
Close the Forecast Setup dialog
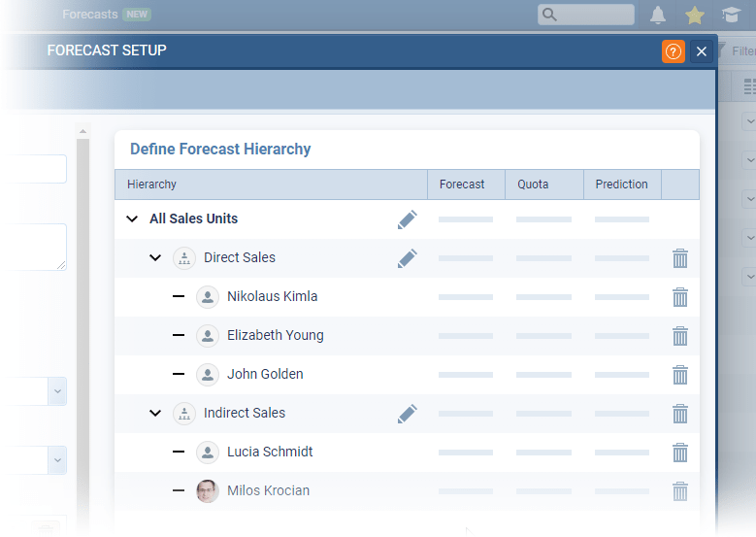click(x=702, y=51)
